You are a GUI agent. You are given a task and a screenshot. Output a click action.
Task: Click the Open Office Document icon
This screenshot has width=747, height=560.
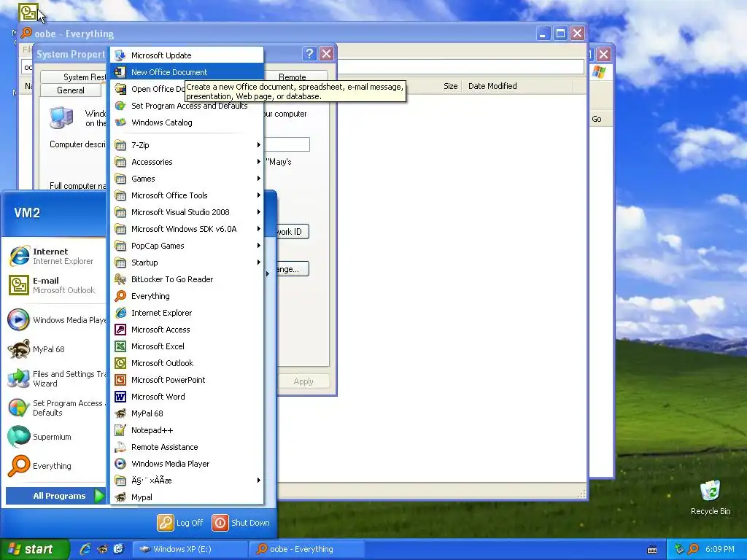click(x=120, y=89)
